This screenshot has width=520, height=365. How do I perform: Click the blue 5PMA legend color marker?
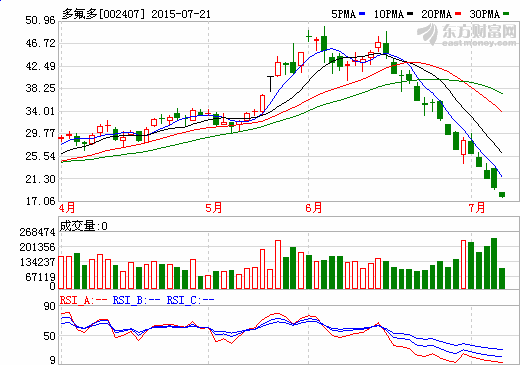362,14
